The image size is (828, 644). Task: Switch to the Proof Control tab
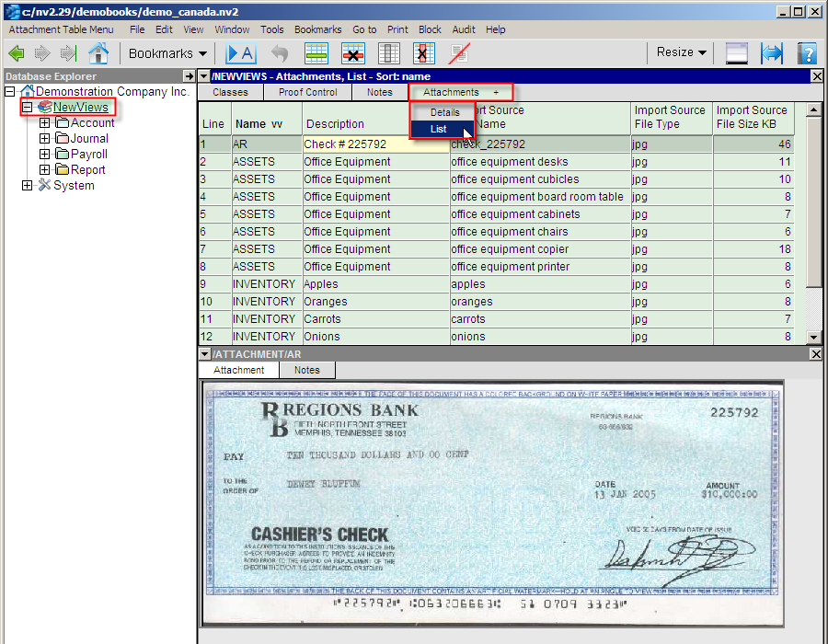coord(308,92)
